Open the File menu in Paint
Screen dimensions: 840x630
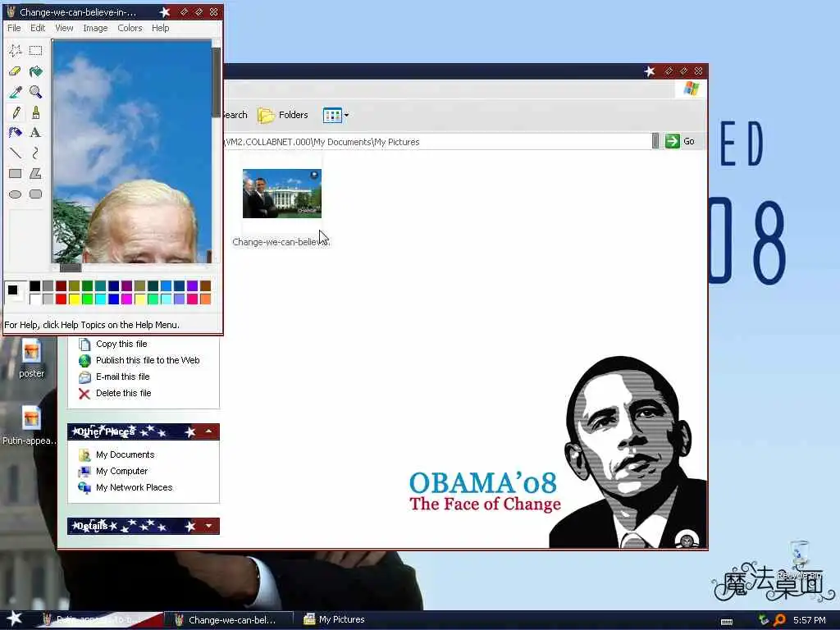click(x=14, y=28)
